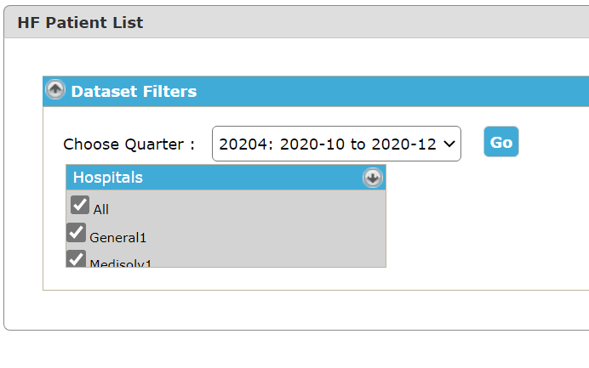Click the down-arrow icon in Hospitals header
This screenshot has width=589, height=368.
point(372,178)
